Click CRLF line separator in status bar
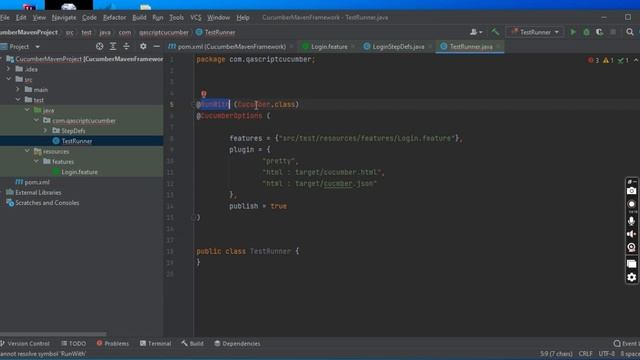 [x=585, y=354]
